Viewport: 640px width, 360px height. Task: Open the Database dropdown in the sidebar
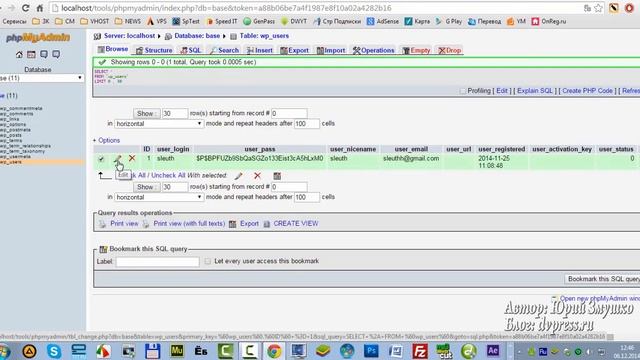click(42, 78)
